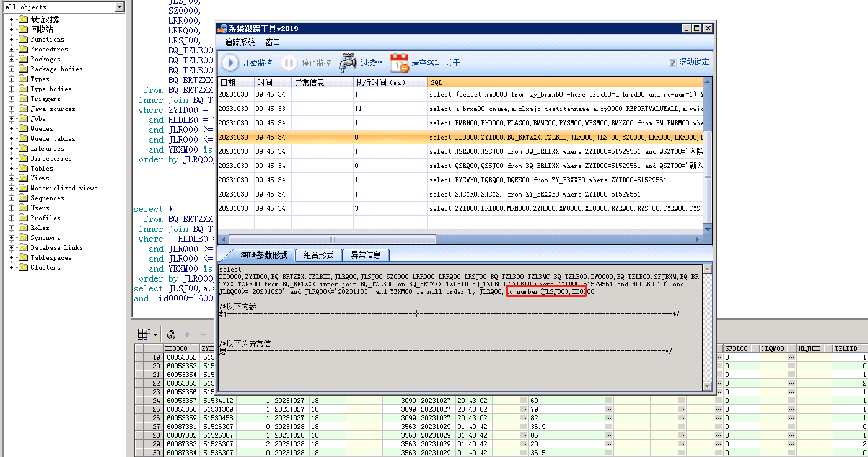
Task: Expand the Functions tree node
Action: pyautogui.click(x=12, y=39)
